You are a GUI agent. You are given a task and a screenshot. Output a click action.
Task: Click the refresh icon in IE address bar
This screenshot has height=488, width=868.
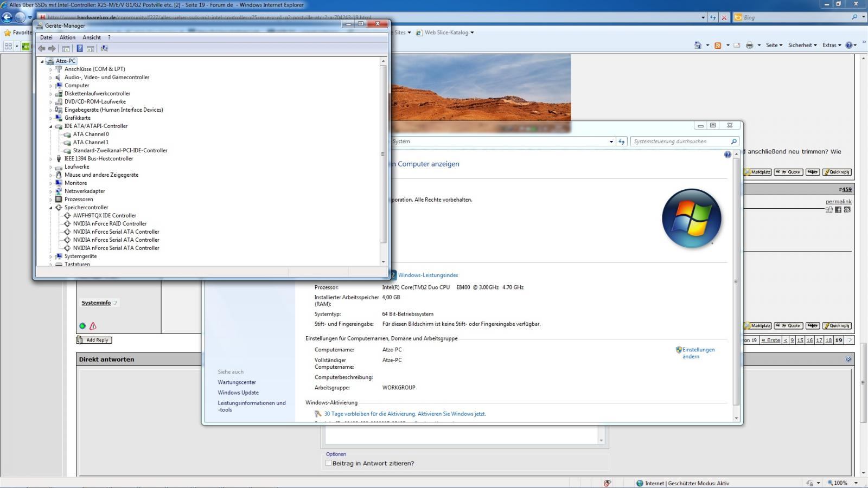(713, 17)
